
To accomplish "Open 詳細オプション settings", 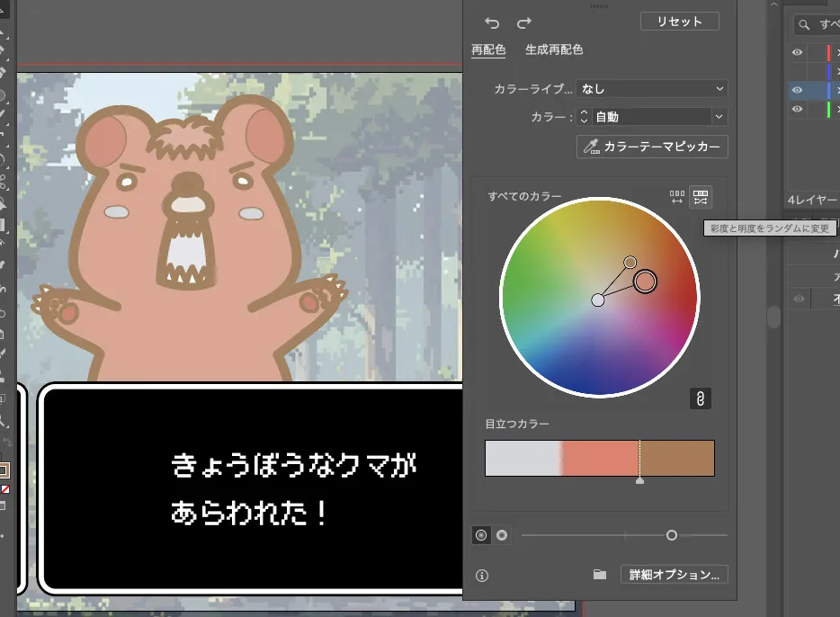I will coord(674,574).
